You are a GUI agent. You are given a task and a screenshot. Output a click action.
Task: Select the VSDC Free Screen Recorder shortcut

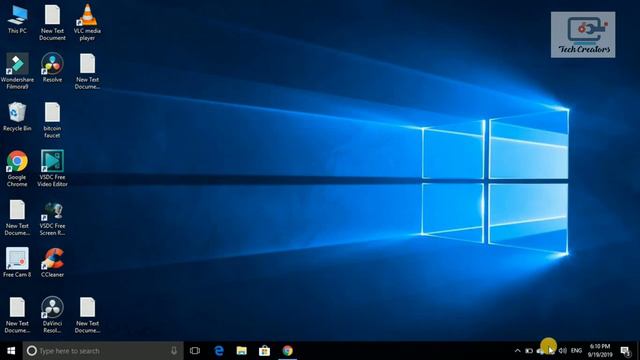coord(52,218)
